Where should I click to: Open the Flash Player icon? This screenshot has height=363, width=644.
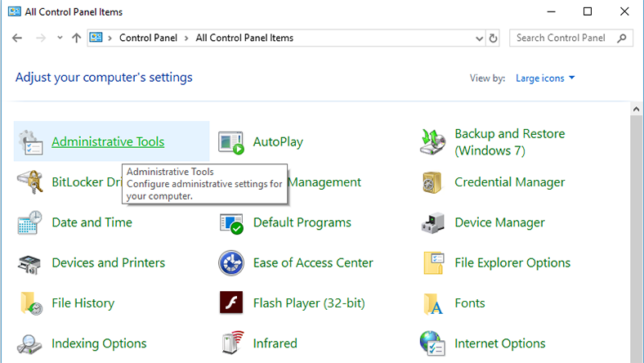(231, 302)
